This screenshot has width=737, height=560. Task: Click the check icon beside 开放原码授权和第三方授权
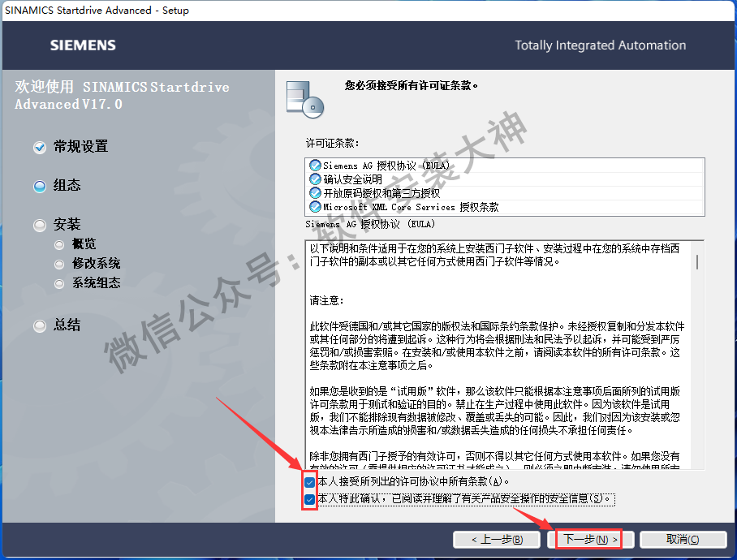tap(315, 193)
